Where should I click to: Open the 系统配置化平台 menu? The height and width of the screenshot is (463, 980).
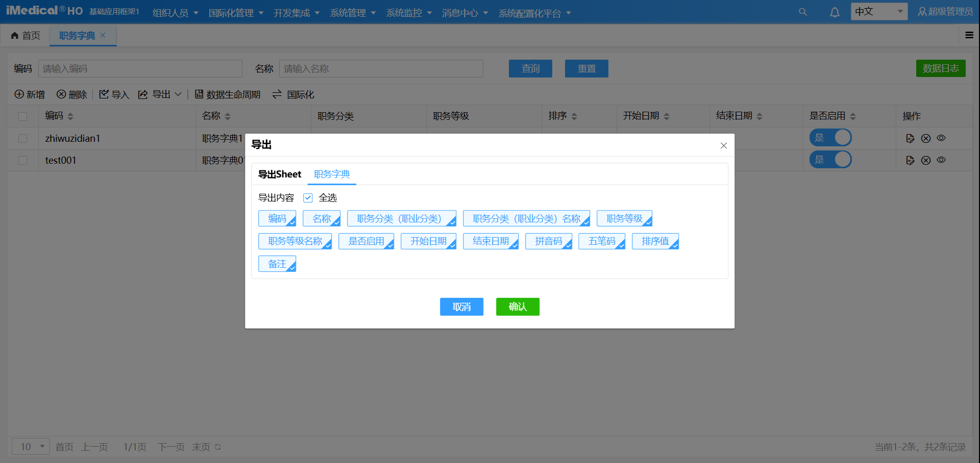pyautogui.click(x=534, y=13)
